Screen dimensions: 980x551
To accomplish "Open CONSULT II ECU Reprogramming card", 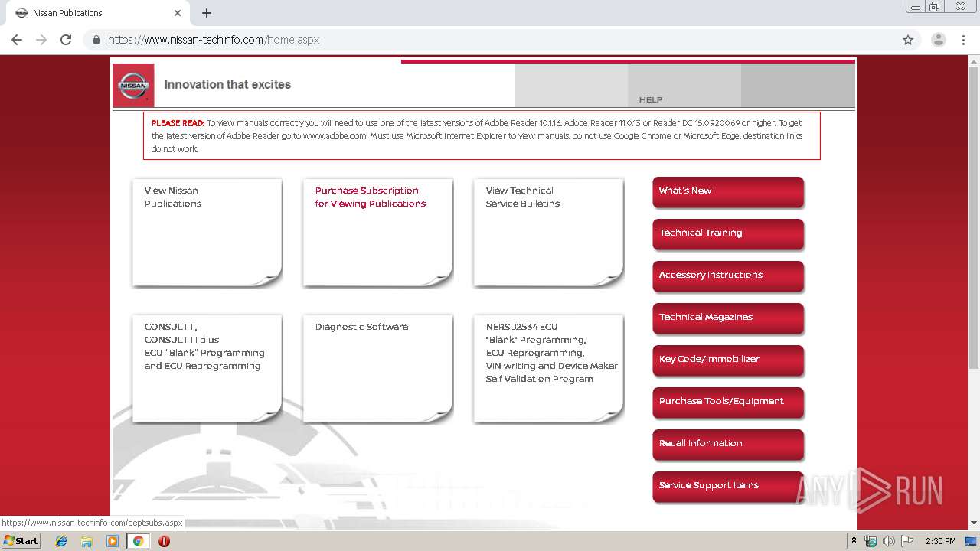I will pyautogui.click(x=207, y=368).
